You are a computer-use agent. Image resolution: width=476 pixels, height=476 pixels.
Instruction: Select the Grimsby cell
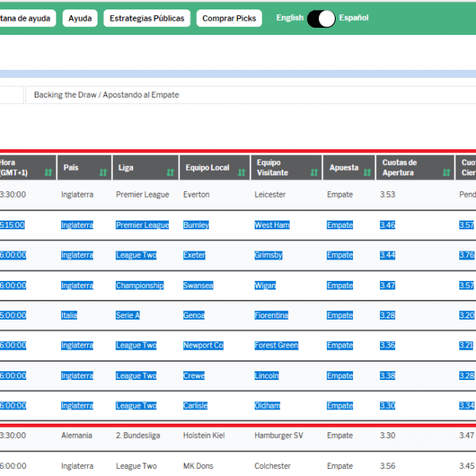point(268,255)
